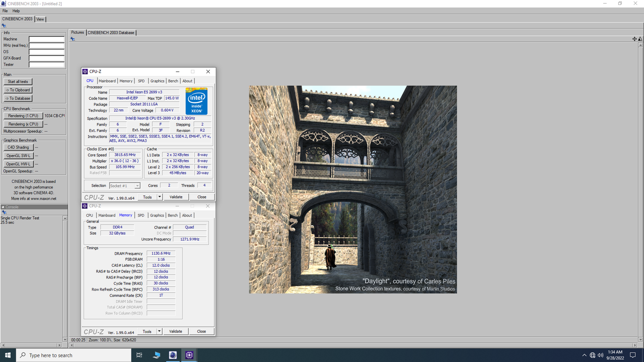Open the network icon in system tray
644x362 pixels.
592,355
